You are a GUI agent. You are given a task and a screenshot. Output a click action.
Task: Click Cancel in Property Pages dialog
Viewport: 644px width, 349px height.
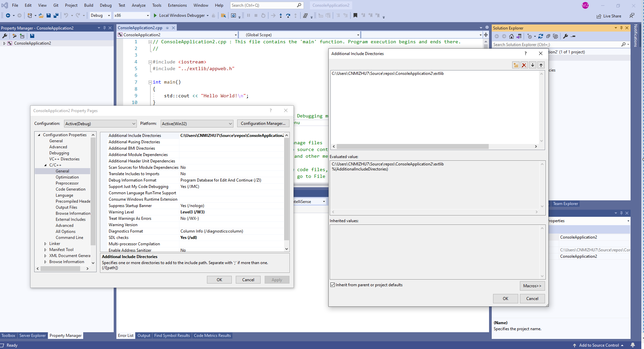point(248,280)
